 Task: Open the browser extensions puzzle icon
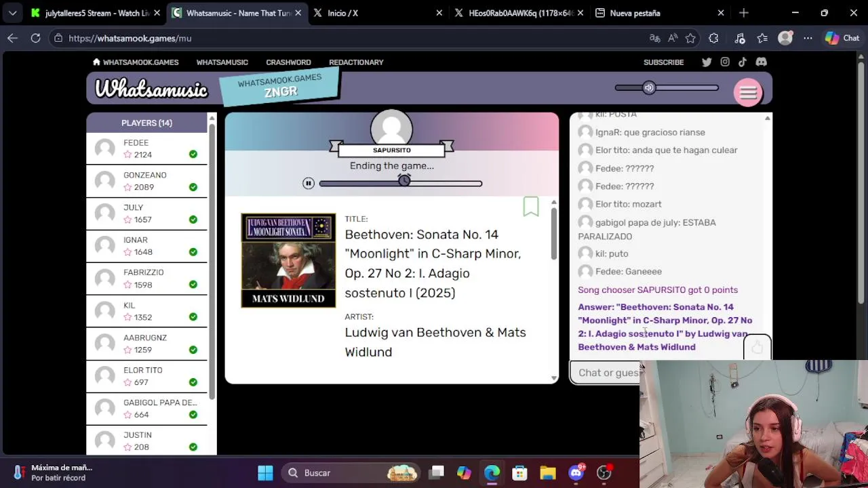[x=713, y=38]
